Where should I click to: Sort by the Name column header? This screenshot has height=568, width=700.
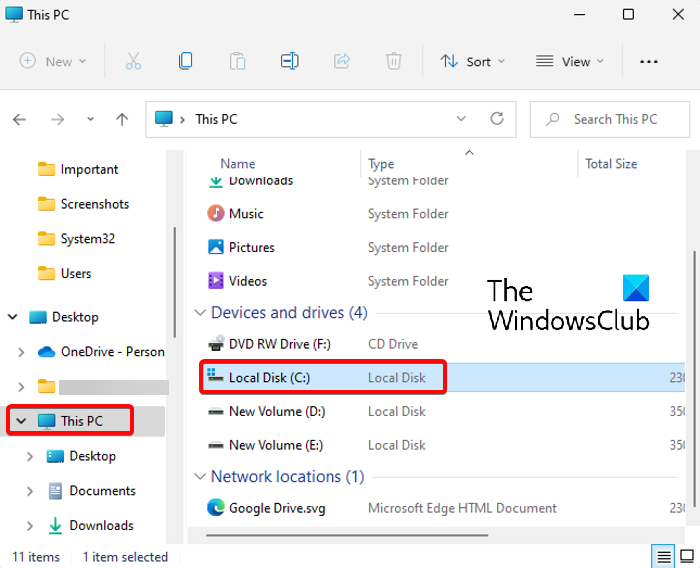(x=238, y=163)
